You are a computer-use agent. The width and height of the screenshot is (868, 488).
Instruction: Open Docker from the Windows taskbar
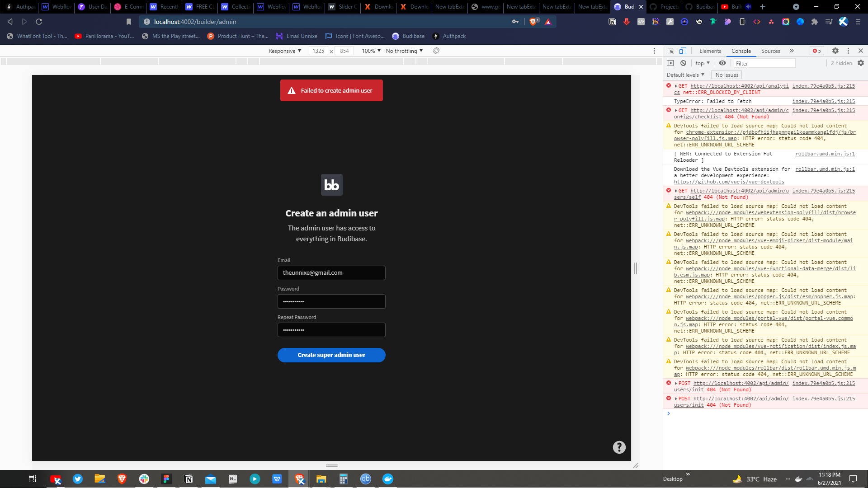(x=388, y=479)
